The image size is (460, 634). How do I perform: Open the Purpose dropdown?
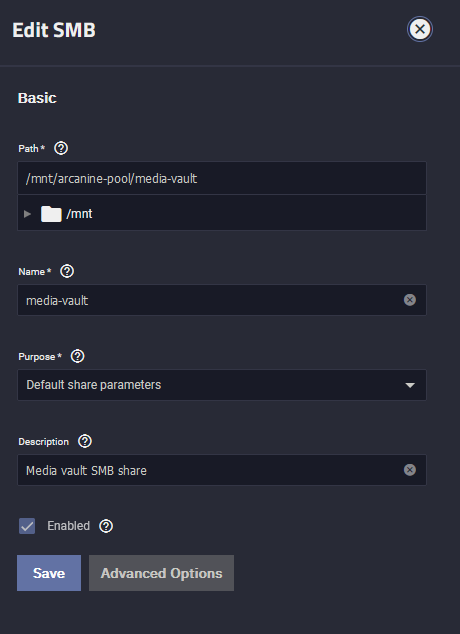[x=222, y=385]
